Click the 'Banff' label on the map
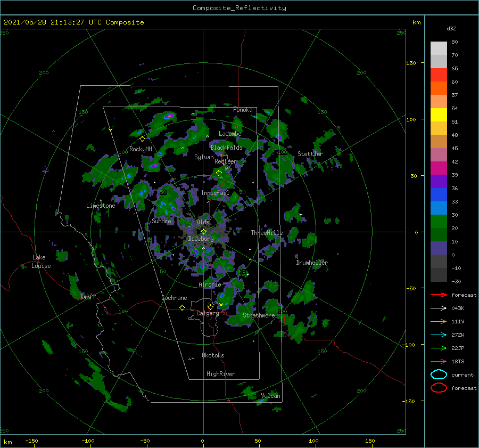 pos(88,297)
